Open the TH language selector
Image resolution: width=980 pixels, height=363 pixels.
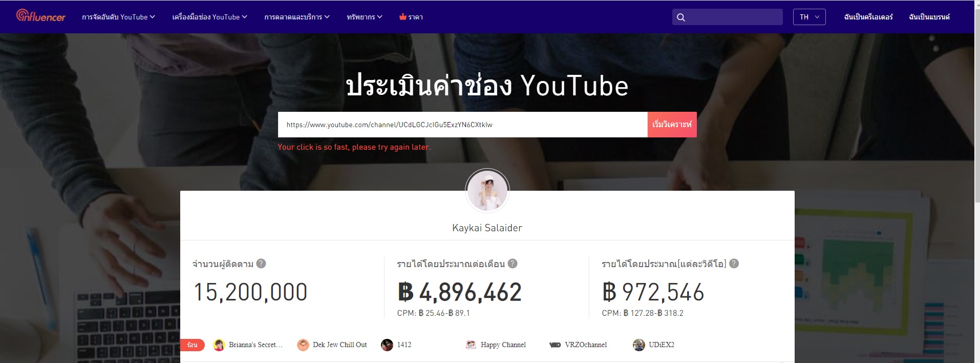809,17
